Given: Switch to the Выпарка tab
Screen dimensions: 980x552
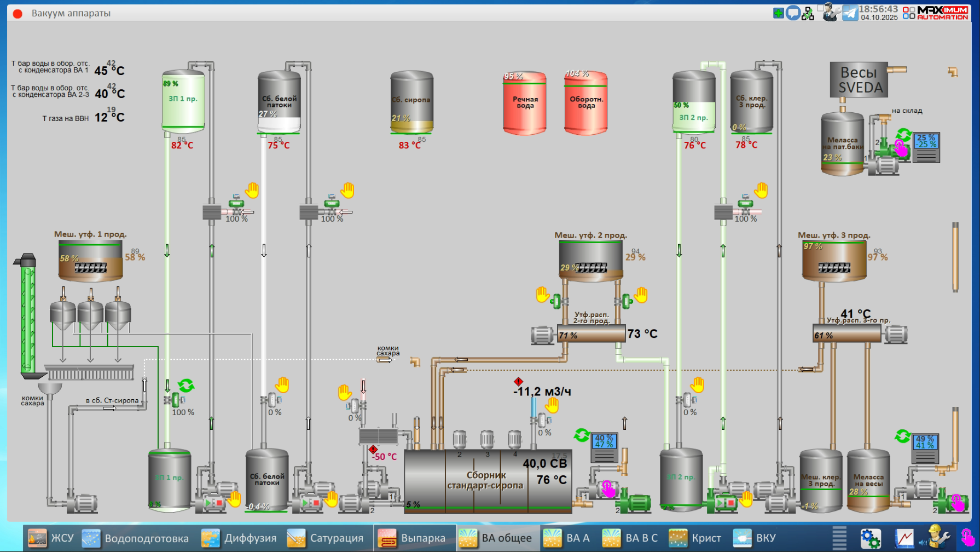Looking at the screenshot, I should coord(414,538).
